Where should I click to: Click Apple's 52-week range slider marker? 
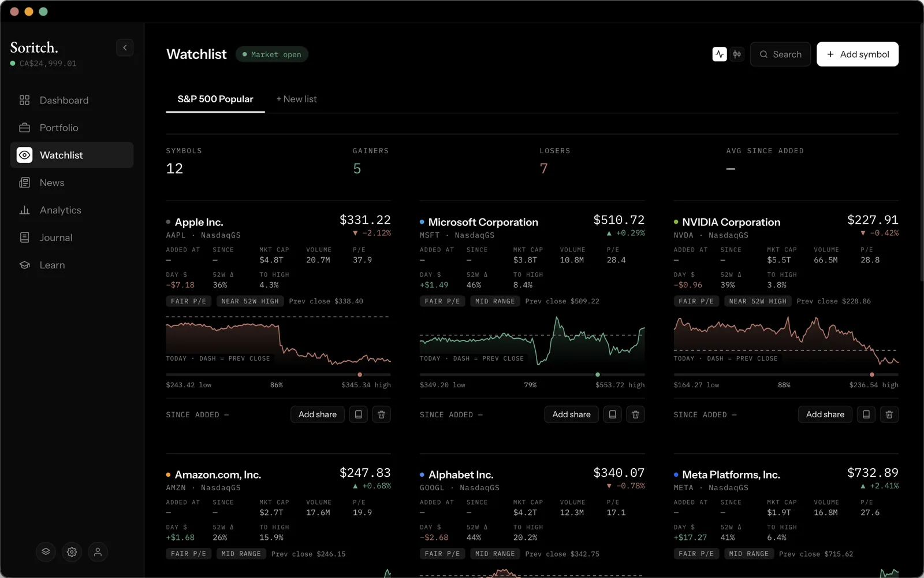(x=360, y=375)
